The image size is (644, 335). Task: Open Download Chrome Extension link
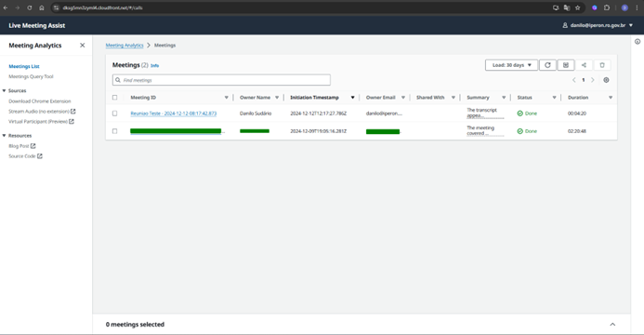pos(40,101)
